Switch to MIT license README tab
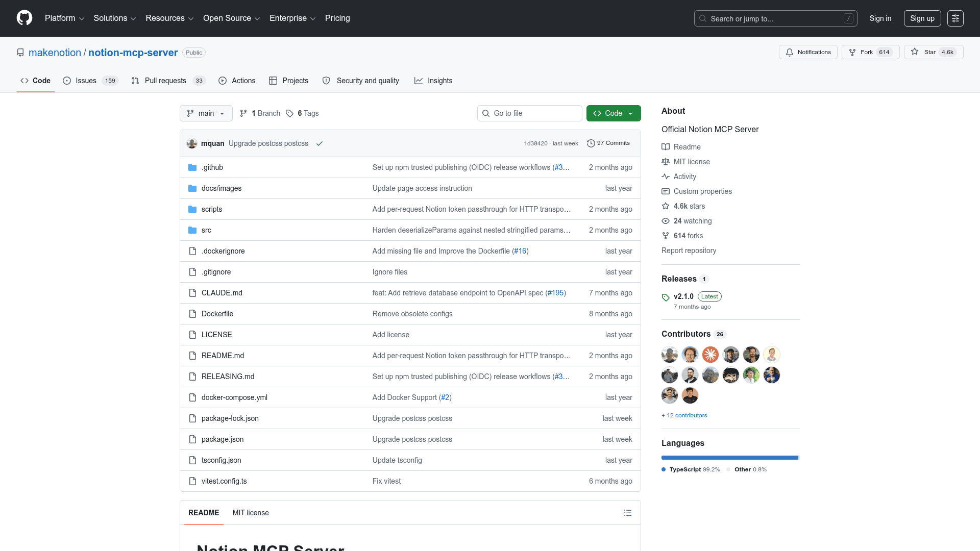The image size is (980, 551). (251, 513)
